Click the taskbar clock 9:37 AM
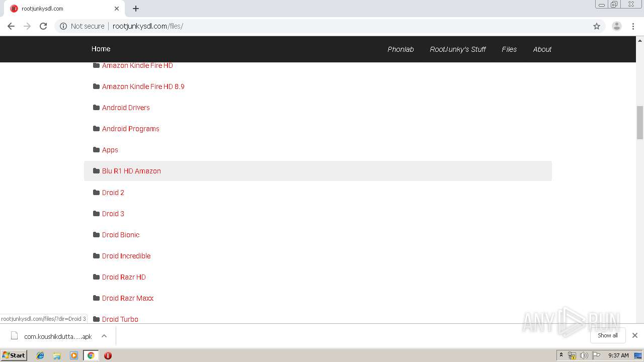 tap(618, 355)
